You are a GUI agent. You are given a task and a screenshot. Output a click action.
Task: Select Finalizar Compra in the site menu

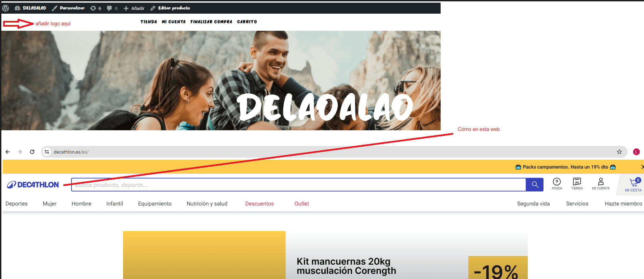(x=211, y=22)
